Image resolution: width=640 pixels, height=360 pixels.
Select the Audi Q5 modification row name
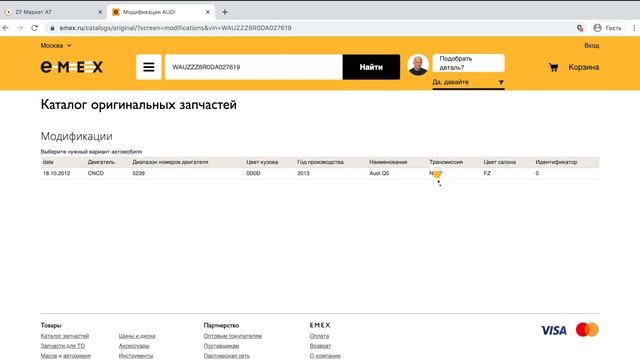(x=379, y=173)
